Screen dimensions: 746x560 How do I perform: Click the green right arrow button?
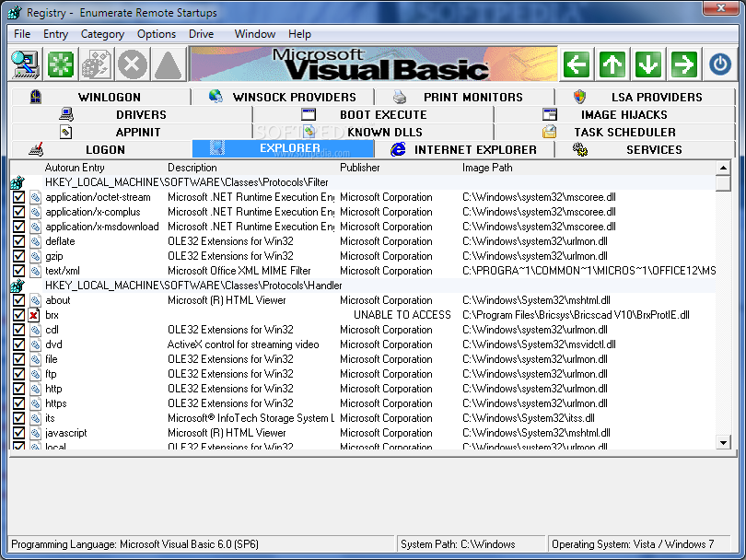pos(683,64)
